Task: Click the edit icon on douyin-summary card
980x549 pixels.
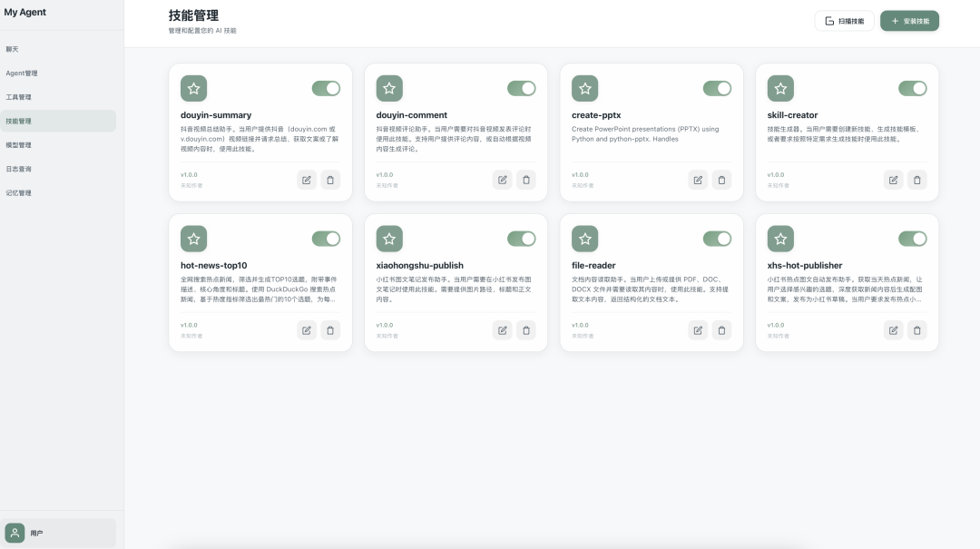Action: [307, 180]
